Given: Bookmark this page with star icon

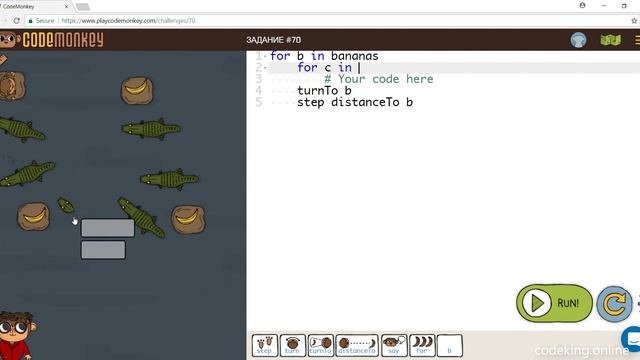Looking at the screenshot, I should click(x=634, y=20).
